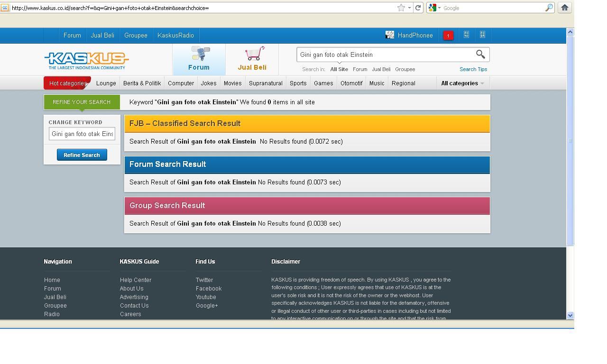Open the Youtube link under Find Us
The image size is (607, 364).
206,297
